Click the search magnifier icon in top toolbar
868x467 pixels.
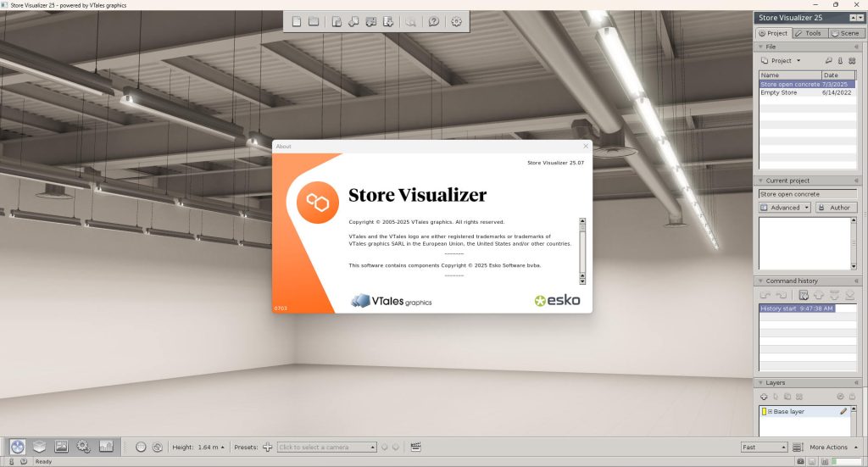(x=411, y=21)
